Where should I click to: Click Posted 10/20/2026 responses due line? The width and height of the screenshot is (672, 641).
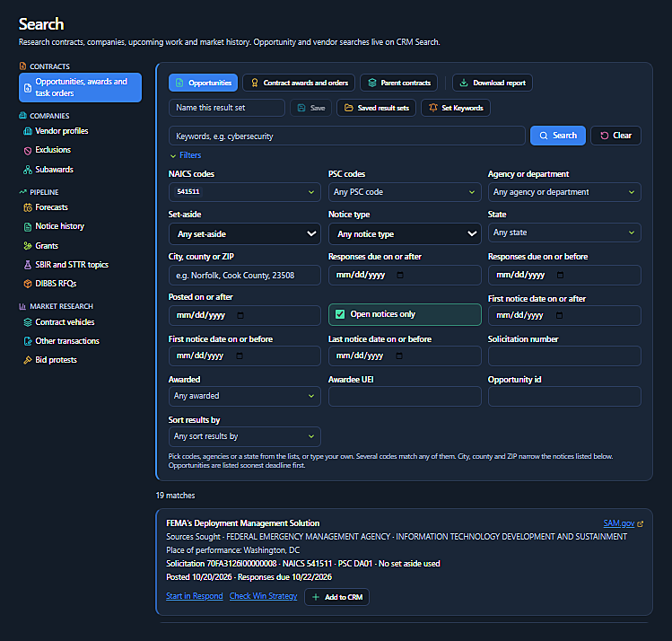[249, 577]
